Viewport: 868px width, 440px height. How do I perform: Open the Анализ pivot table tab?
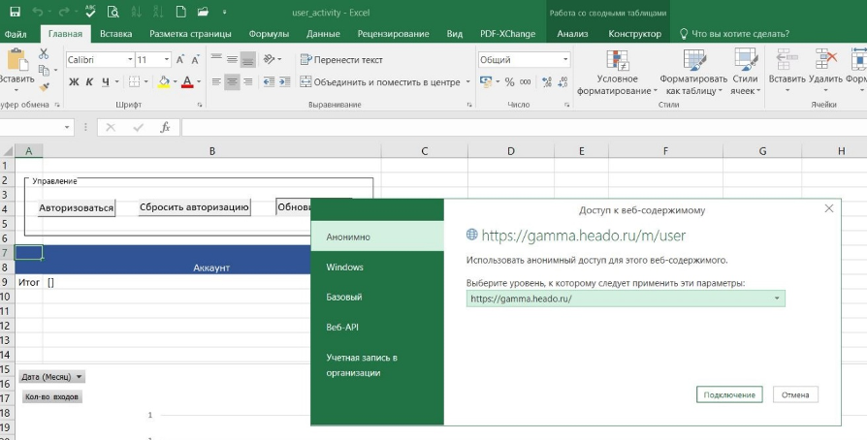point(572,34)
